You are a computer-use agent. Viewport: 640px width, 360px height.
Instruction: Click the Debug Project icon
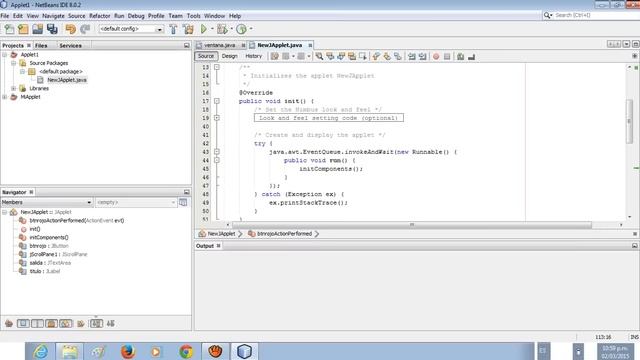(x=222, y=29)
